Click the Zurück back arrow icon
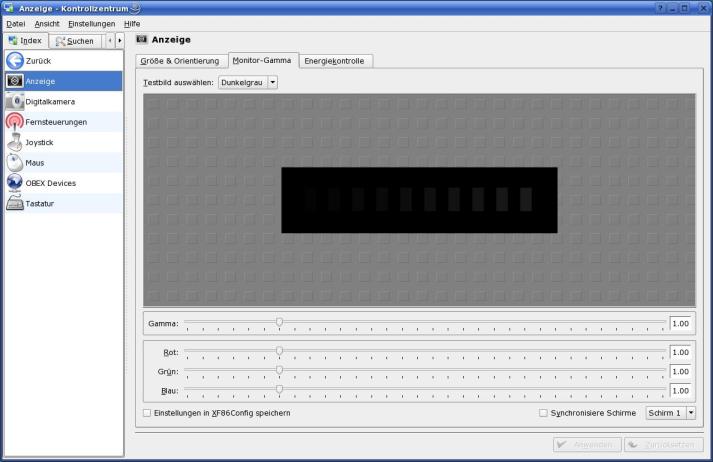 [15, 61]
